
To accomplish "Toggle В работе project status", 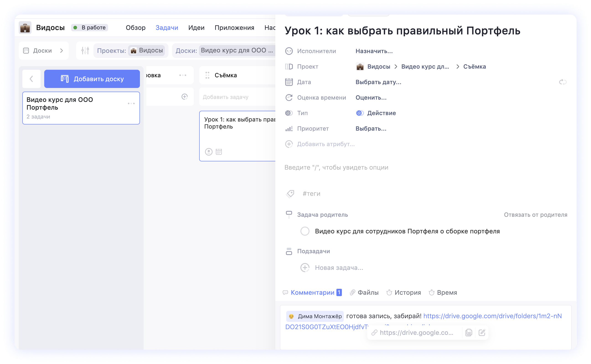I will pos(90,28).
